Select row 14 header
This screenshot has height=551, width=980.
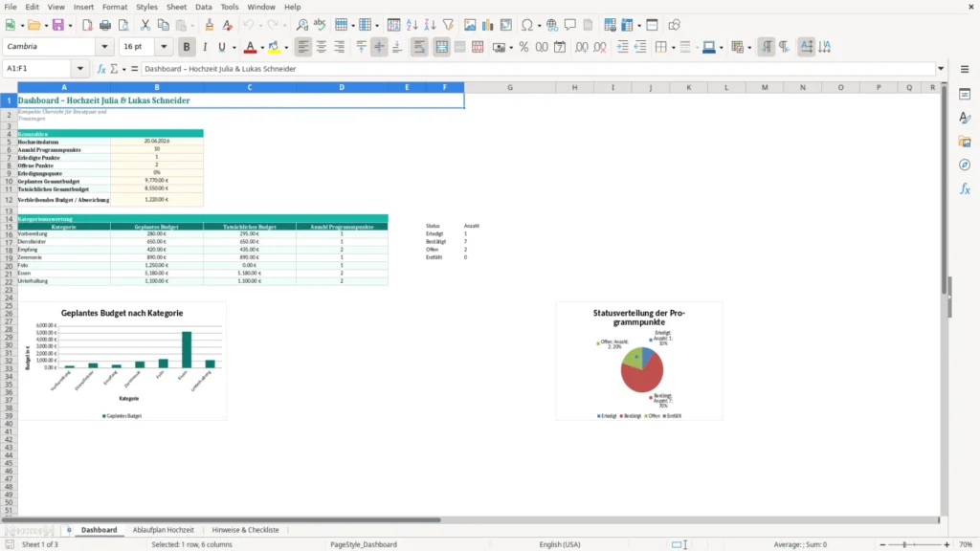tap(9, 219)
